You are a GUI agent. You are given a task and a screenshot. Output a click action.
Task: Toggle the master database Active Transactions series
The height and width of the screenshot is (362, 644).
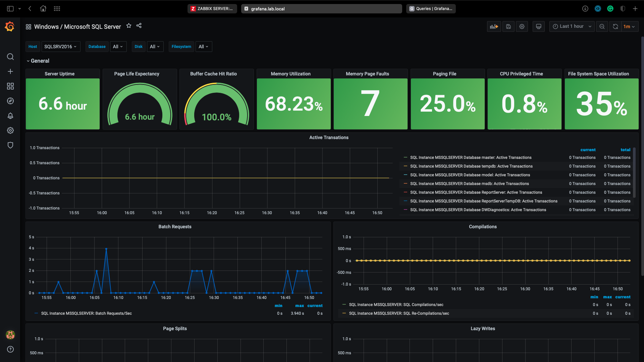click(471, 158)
